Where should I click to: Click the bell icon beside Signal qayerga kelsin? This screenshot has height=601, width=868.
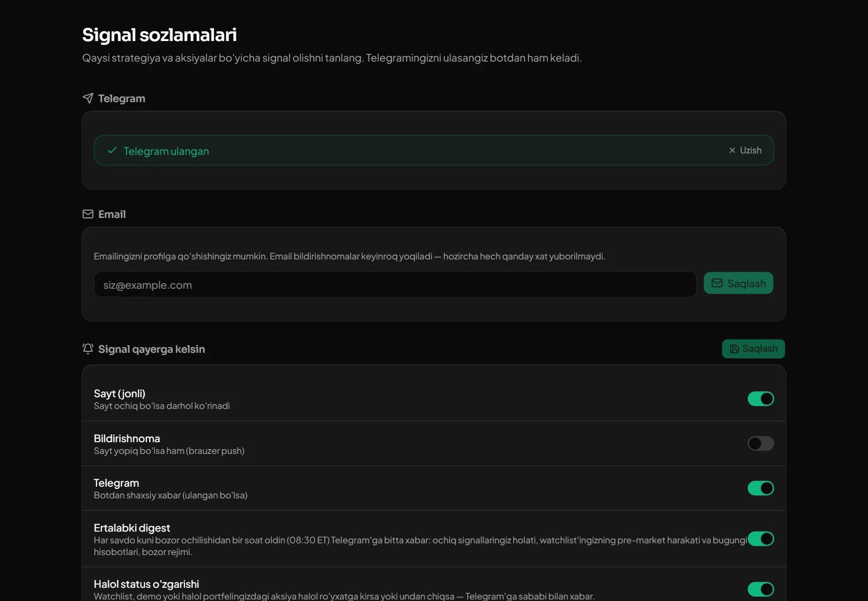88,349
